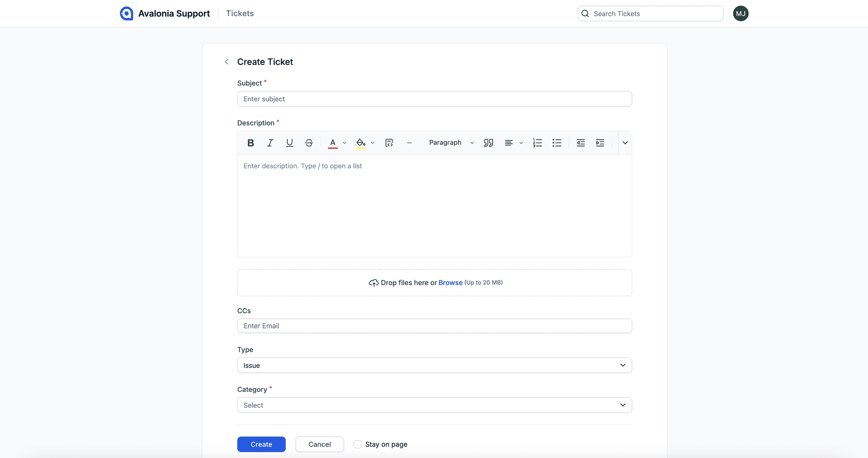Open the Type dropdown showing Issue

(434, 365)
